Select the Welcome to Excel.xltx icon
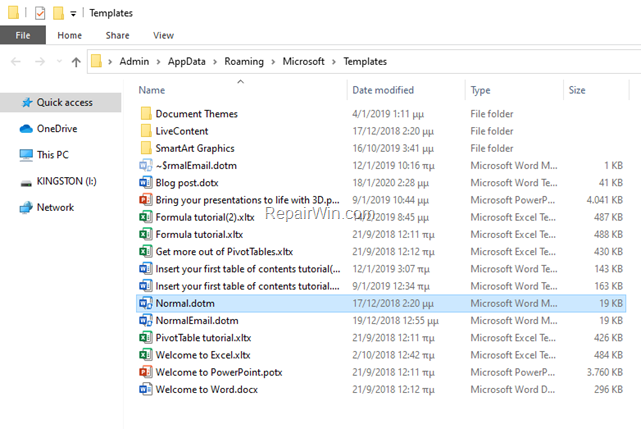Image resolution: width=641 pixels, height=429 pixels. point(146,355)
